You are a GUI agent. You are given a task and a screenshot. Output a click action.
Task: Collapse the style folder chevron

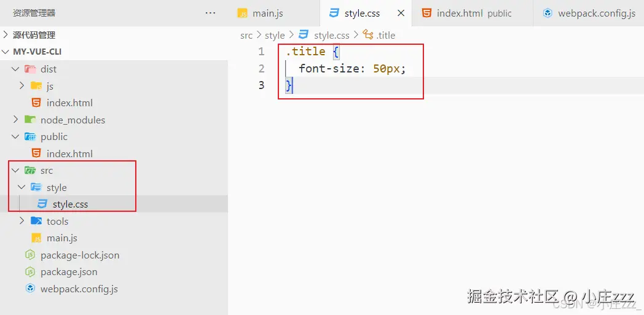click(22, 187)
